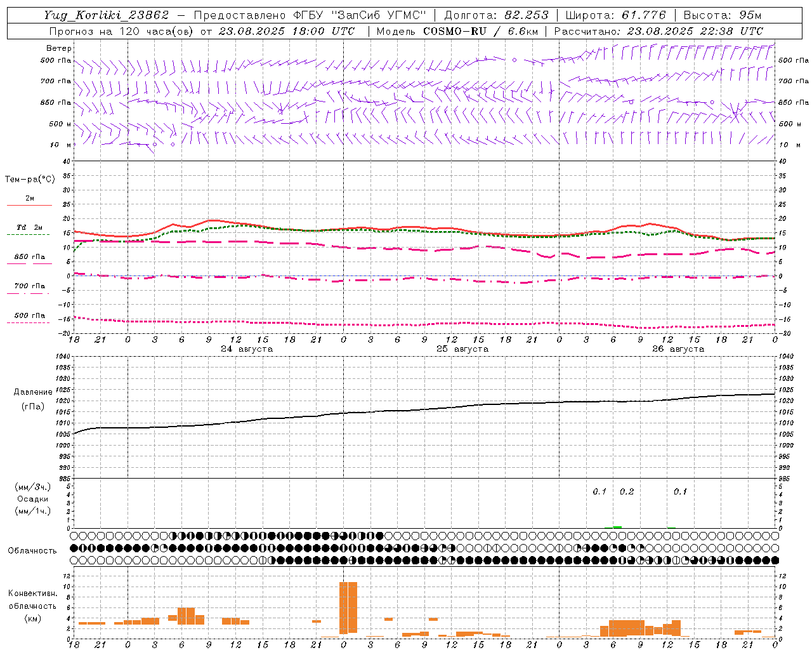Click the Долгота: 82.253 header value
This screenshot has height=650, width=812.
point(495,15)
